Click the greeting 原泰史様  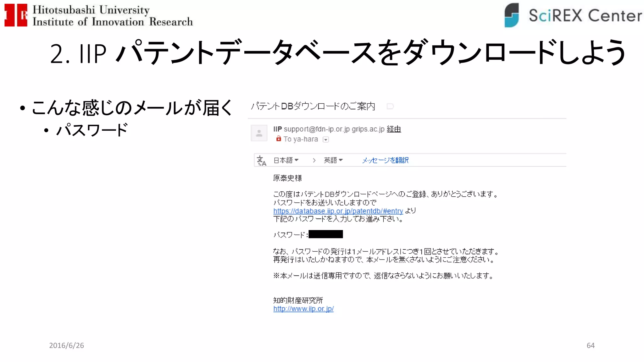point(287,178)
